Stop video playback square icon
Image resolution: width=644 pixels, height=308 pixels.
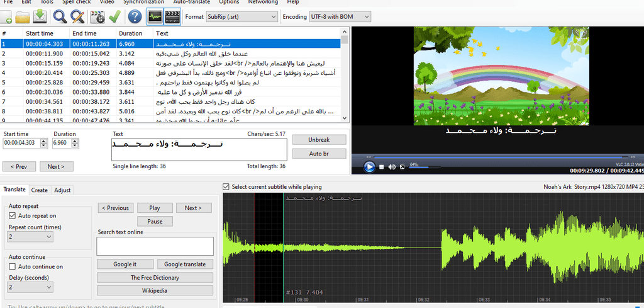pos(382,167)
